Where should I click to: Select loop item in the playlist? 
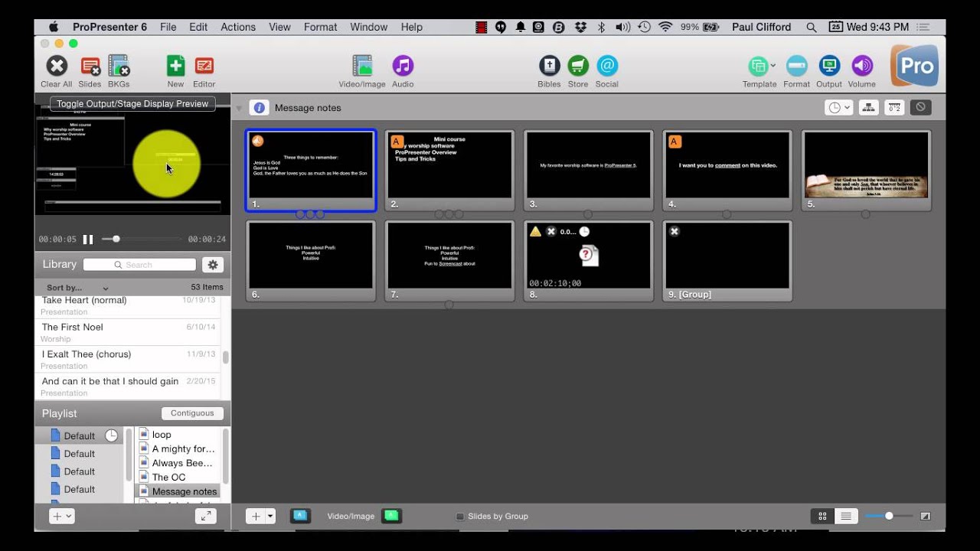[x=178, y=435]
